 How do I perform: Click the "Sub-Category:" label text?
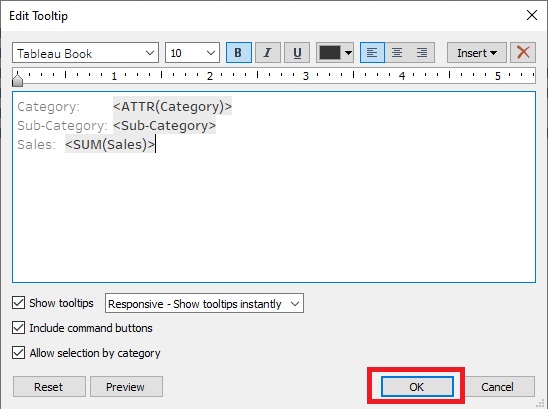click(62, 125)
